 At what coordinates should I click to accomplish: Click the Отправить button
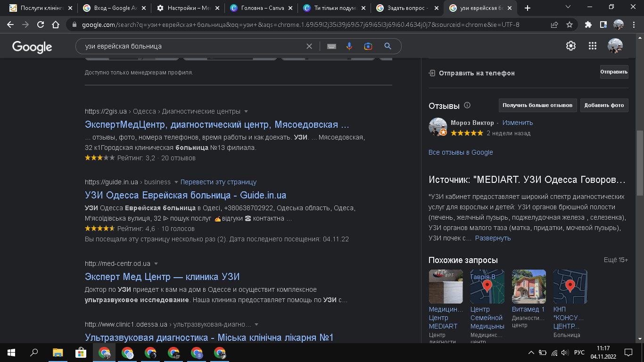[614, 72]
